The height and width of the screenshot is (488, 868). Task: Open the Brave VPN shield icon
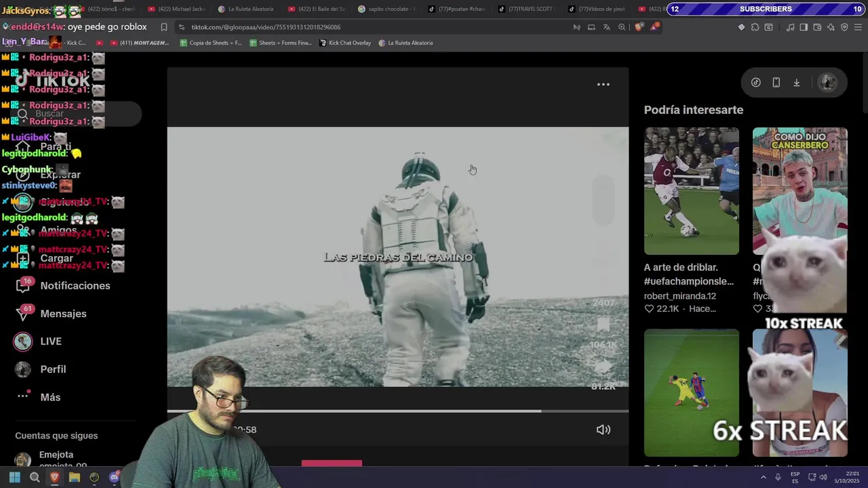point(844,27)
